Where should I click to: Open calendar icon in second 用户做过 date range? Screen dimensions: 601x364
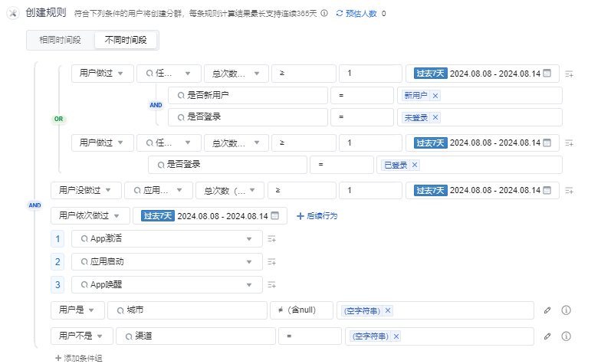547,143
